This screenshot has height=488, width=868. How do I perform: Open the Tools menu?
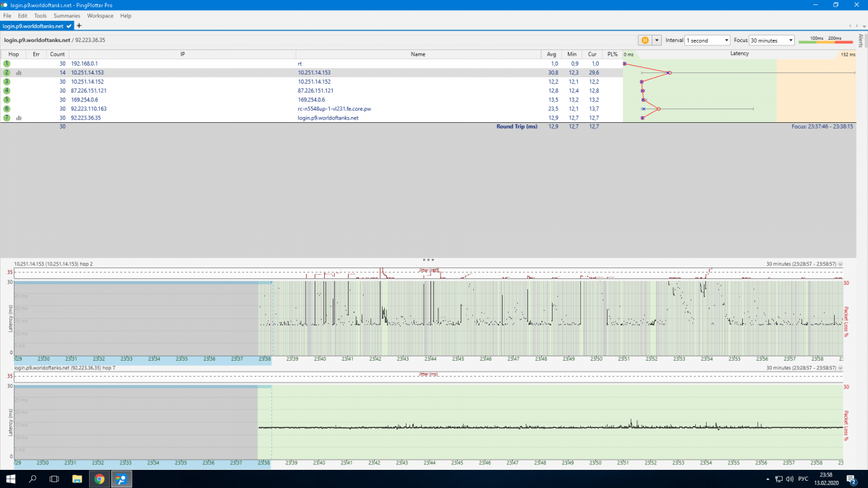pyautogui.click(x=41, y=15)
